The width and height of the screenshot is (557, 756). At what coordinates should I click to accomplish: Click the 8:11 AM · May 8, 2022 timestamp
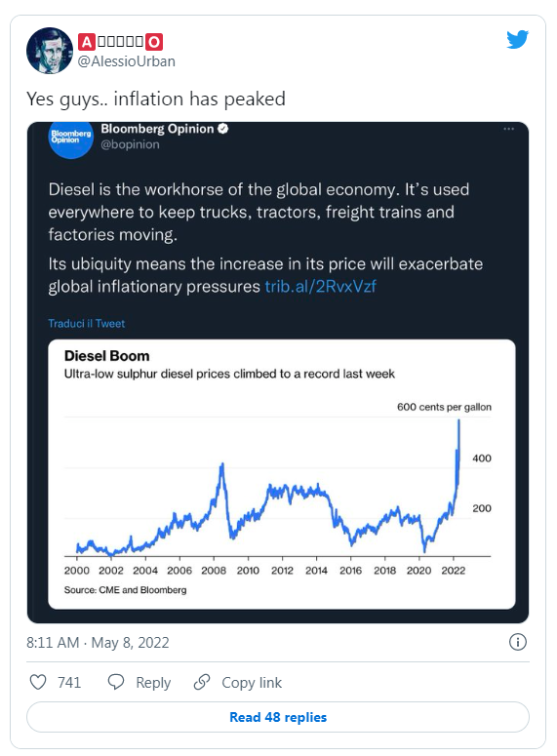98,643
